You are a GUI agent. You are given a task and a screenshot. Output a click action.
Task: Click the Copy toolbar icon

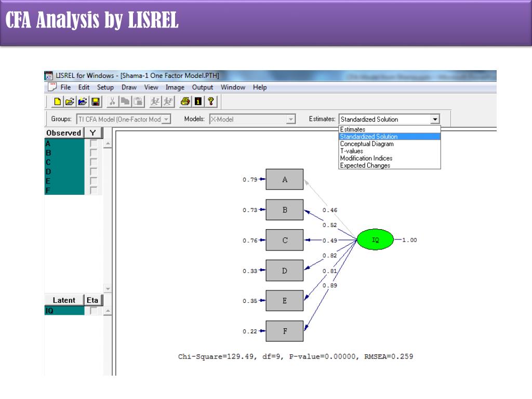click(125, 101)
